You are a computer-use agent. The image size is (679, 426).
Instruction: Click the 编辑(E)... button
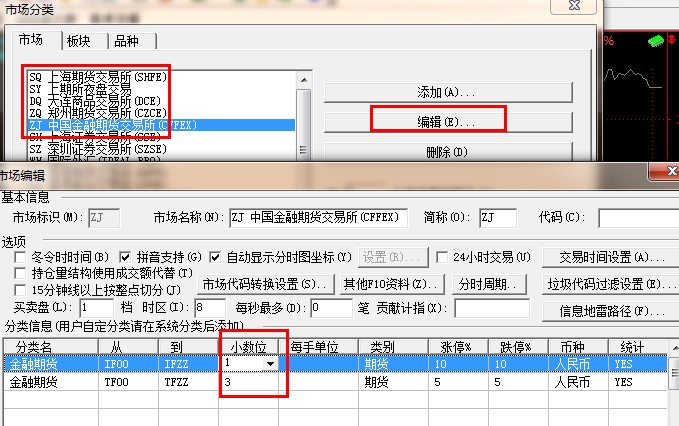(x=448, y=122)
